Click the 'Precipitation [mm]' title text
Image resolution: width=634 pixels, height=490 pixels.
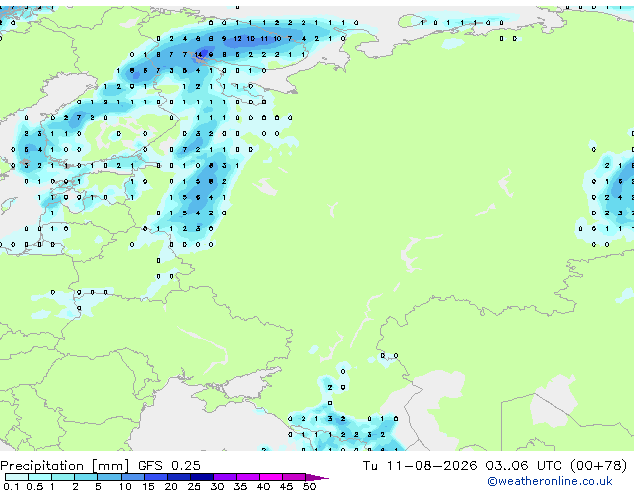(65, 466)
